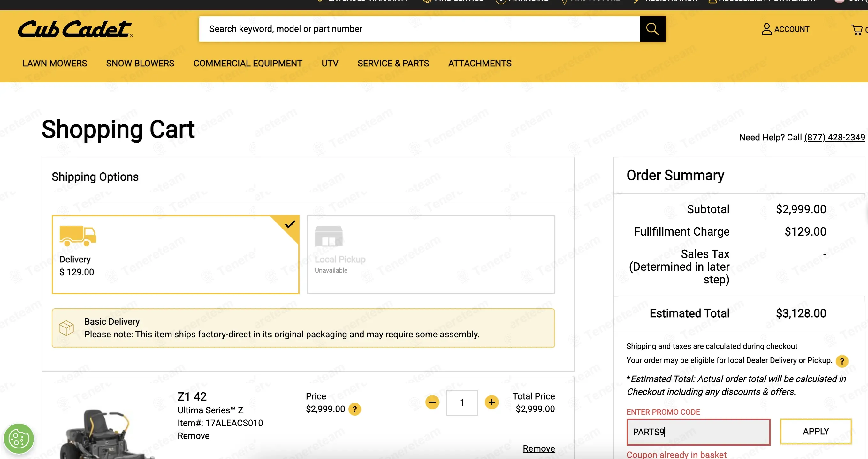Click the Estimated Total $3,128.00 value
868x459 pixels.
pos(801,313)
